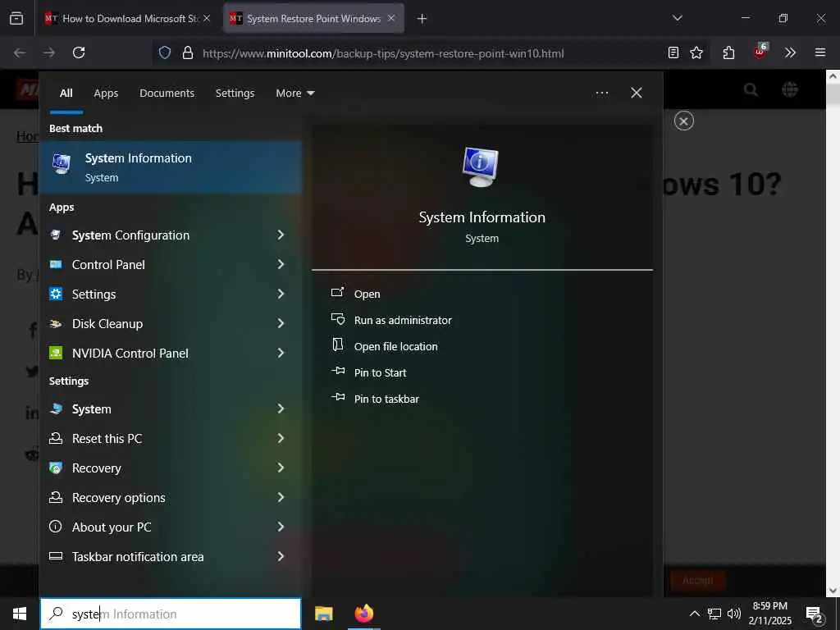
Task: Click the volume speaker tray icon
Action: (734, 614)
